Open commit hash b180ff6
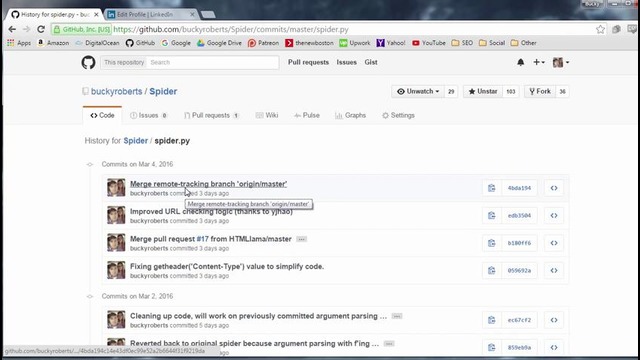Image resolution: width=640 pixels, height=360 pixels. [x=519, y=243]
